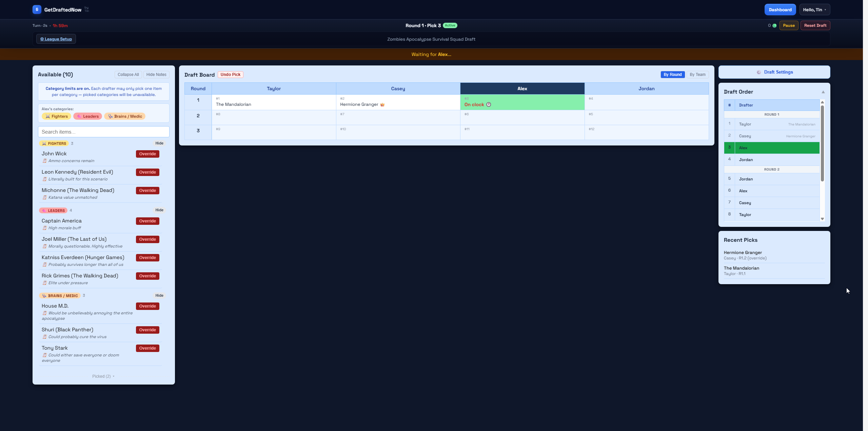Override pick with House M.D.
This screenshot has width=868, height=431.
pos(147,306)
